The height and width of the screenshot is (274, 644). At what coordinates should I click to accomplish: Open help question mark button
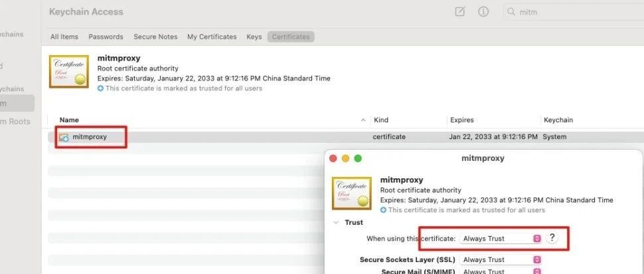pos(552,238)
